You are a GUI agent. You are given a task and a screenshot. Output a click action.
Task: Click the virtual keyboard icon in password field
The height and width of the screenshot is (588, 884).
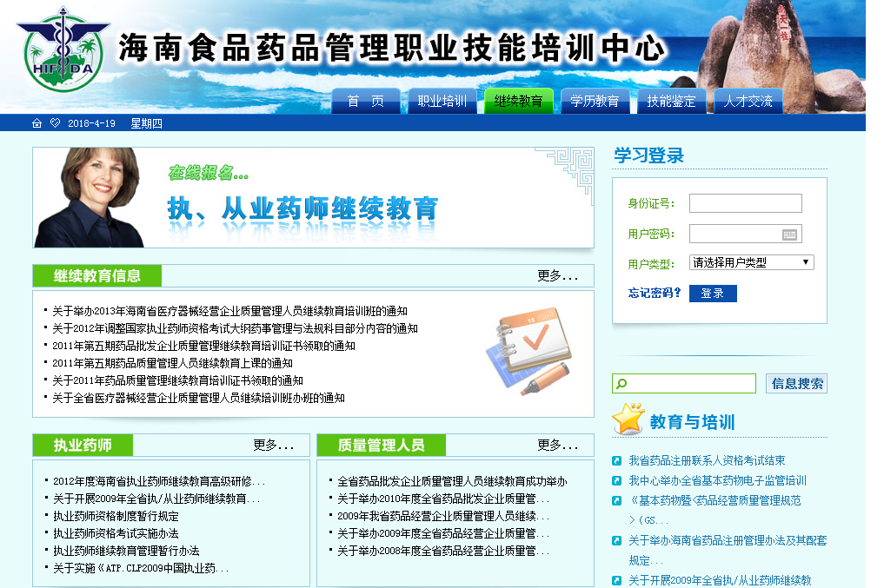point(789,234)
